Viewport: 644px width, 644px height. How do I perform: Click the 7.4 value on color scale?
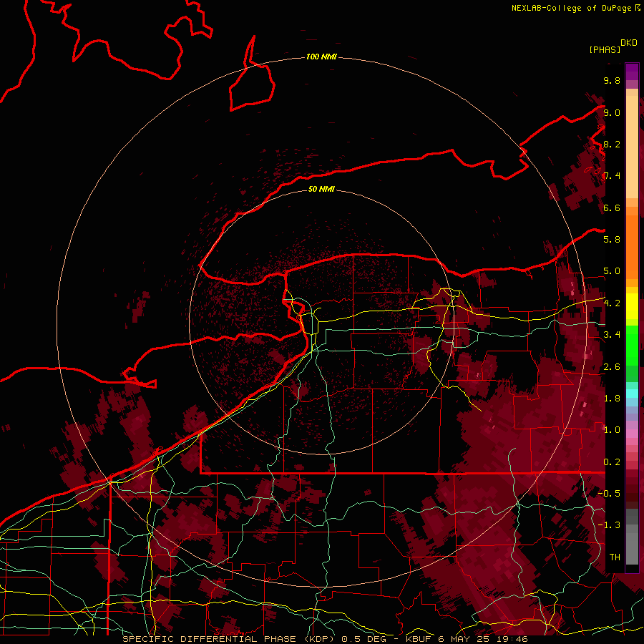[x=612, y=176]
